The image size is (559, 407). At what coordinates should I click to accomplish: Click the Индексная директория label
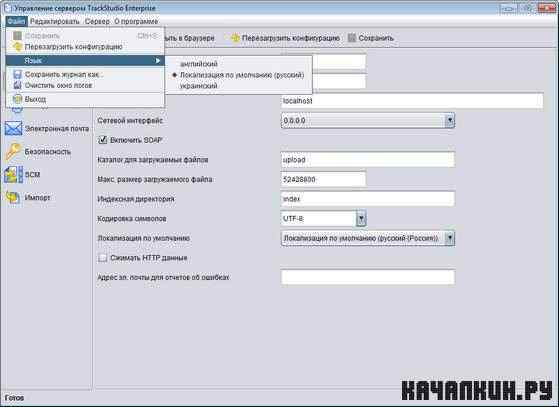pos(136,199)
